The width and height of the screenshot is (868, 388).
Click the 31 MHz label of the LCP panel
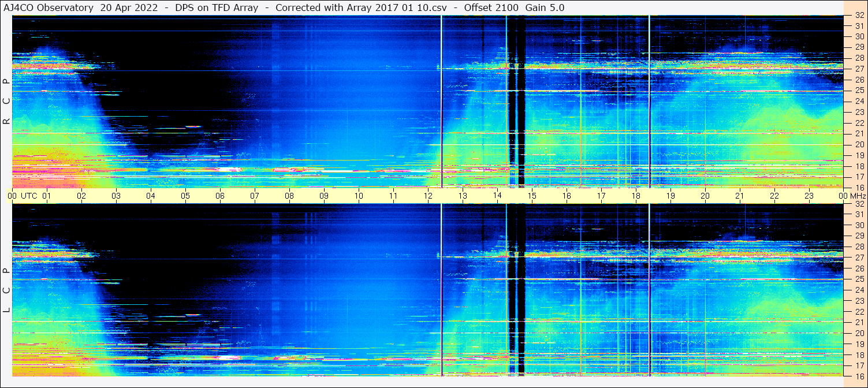coord(859,214)
